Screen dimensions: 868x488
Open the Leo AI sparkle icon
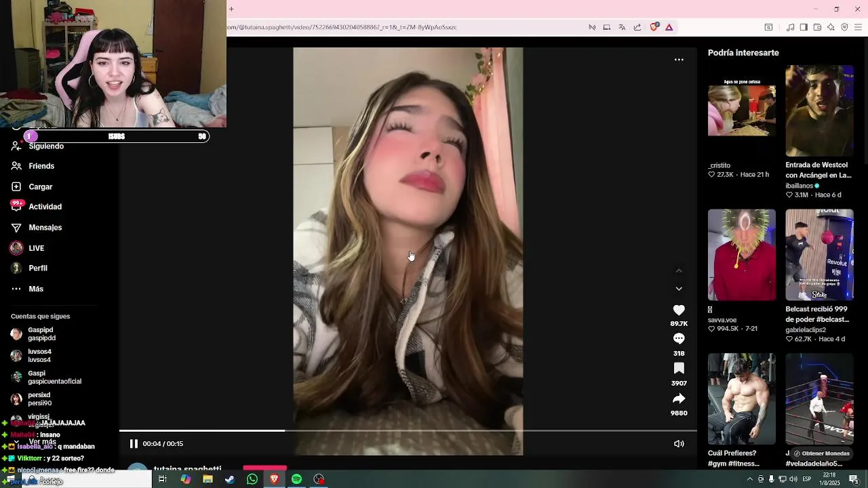(831, 27)
